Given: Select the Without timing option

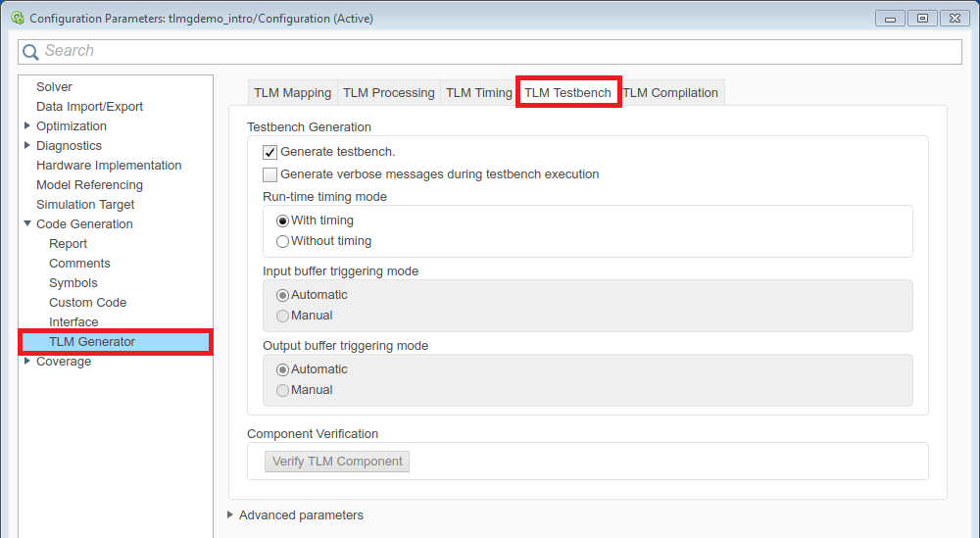Looking at the screenshot, I should click(283, 241).
